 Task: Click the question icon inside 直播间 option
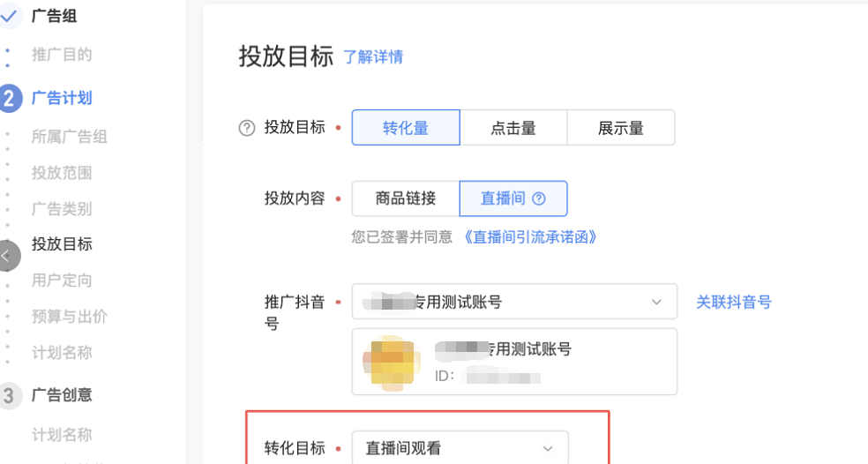pos(539,198)
